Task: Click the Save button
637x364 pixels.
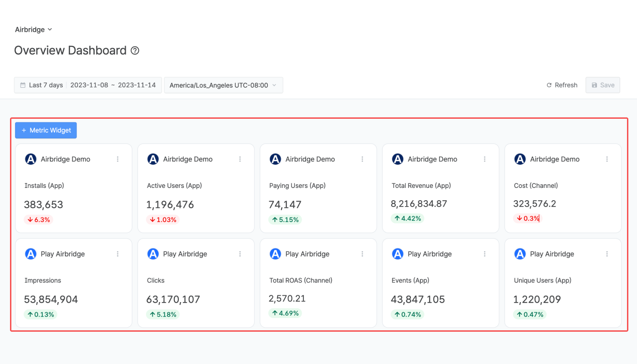Action: 602,85
